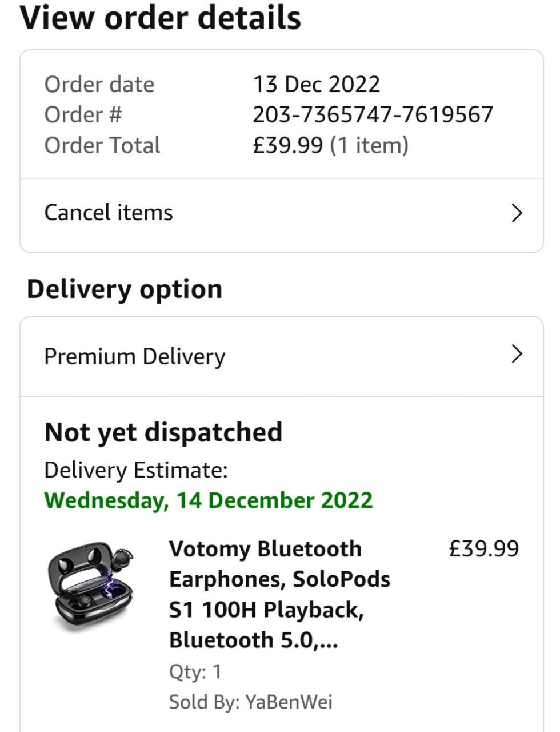Screen dimensions: 560x732
Task: Click order number 203-7365747-7619567
Action: coord(373,114)
